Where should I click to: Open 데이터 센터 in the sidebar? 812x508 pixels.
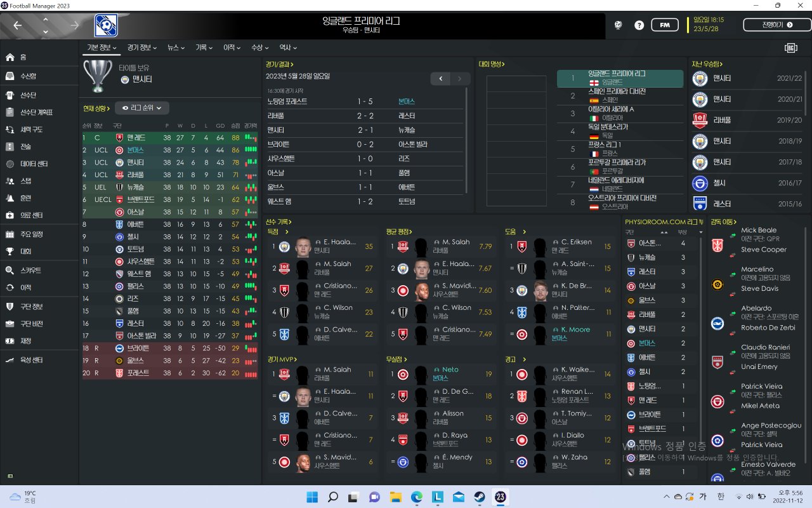[x=39, y=164]
